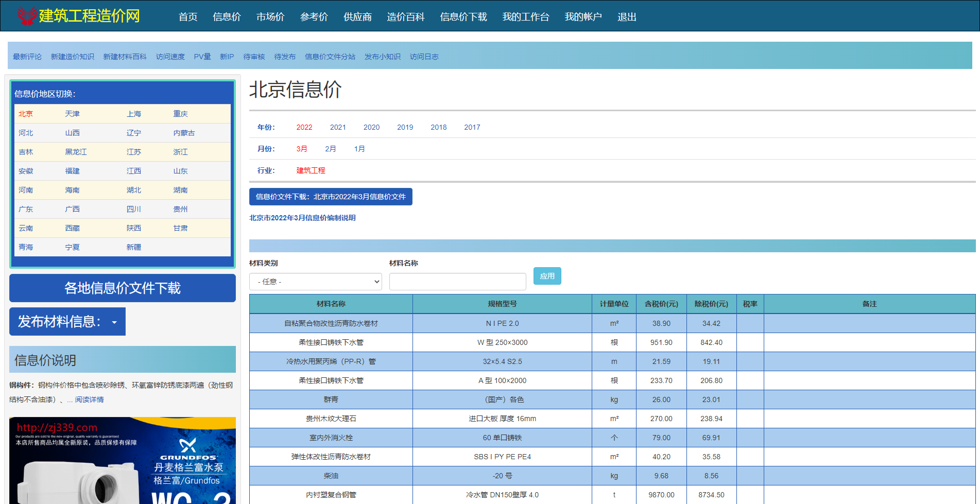Open the 材料类别 combo box
The height and width of the screenshot is (504, 980).
315,282
